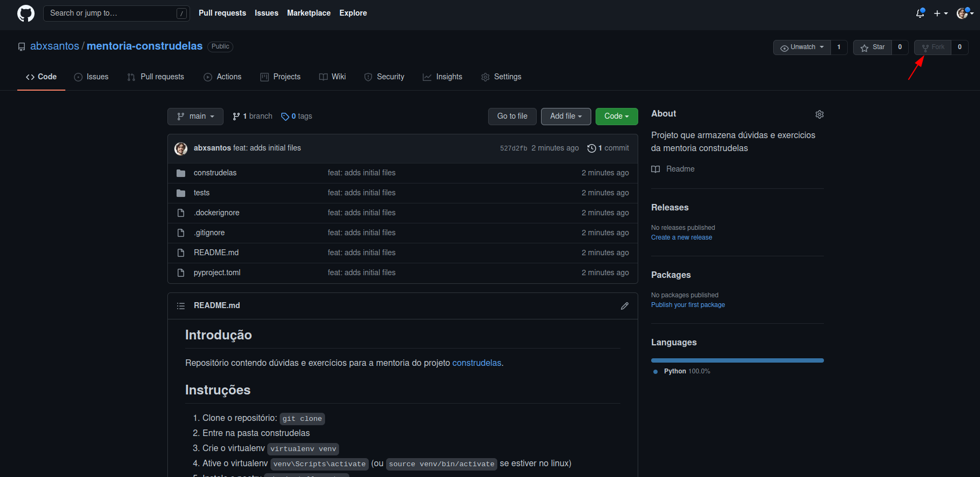Click the committer avatar in commit bar
This screenshot has height=477, width=980.
tap(181, 148)
